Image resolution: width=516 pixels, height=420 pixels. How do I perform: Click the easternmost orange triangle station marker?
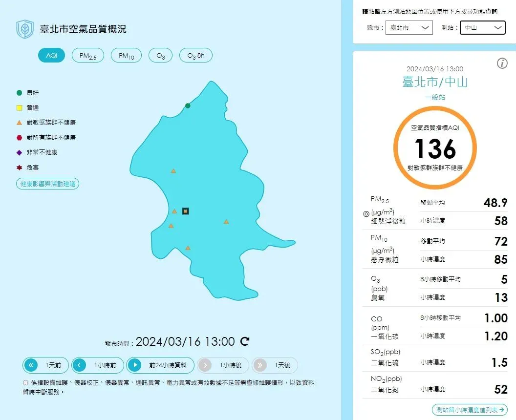click(226, 222)
